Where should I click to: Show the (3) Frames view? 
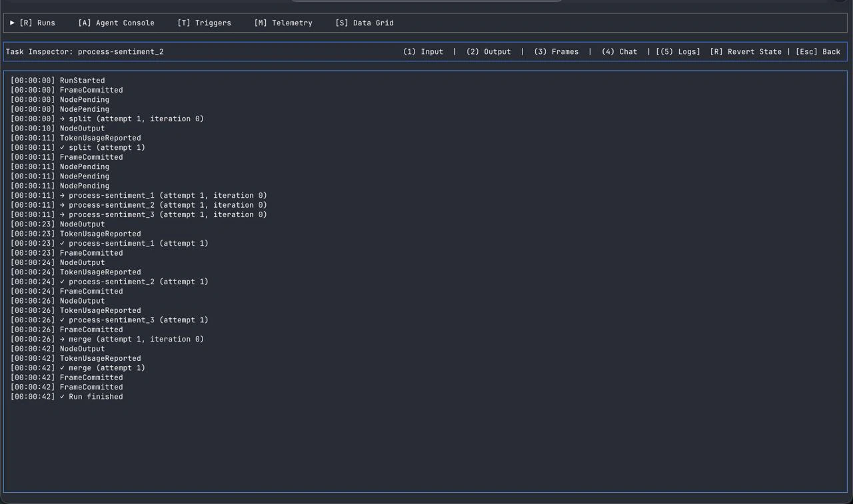pos(556,51)
